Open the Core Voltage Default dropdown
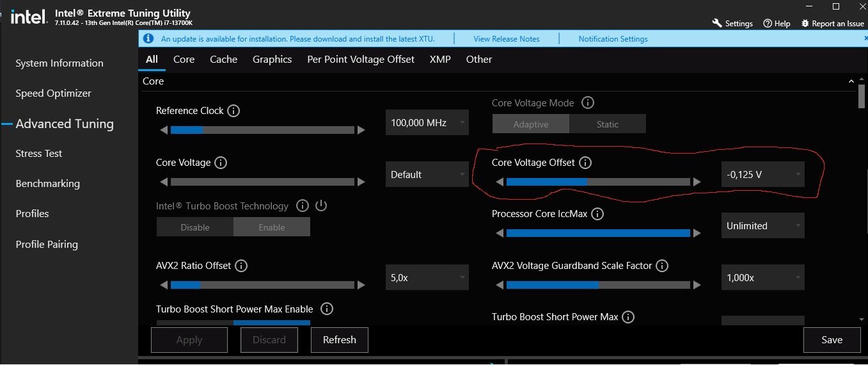Viewport: 868px width, 365px height. point(427,174)
